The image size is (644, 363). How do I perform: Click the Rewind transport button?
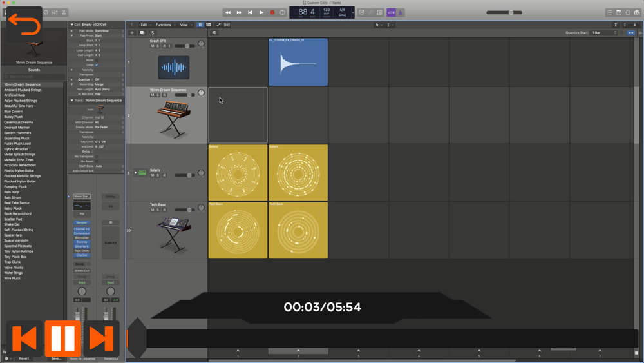228,12
